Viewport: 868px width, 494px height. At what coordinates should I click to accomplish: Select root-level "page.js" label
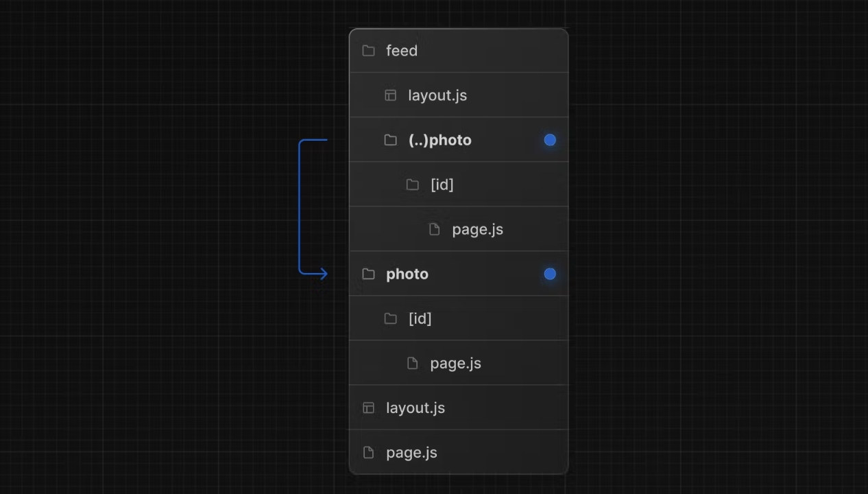[x=412, y=452]
